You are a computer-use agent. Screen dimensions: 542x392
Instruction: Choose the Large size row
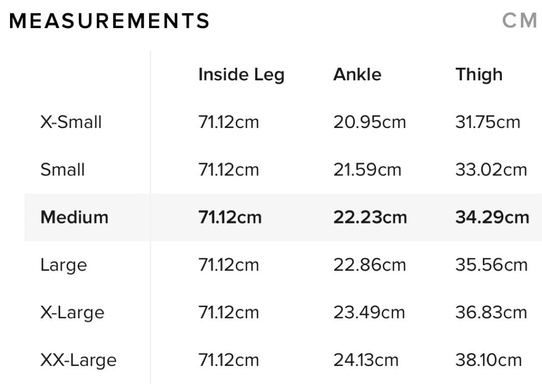point(63,265)
